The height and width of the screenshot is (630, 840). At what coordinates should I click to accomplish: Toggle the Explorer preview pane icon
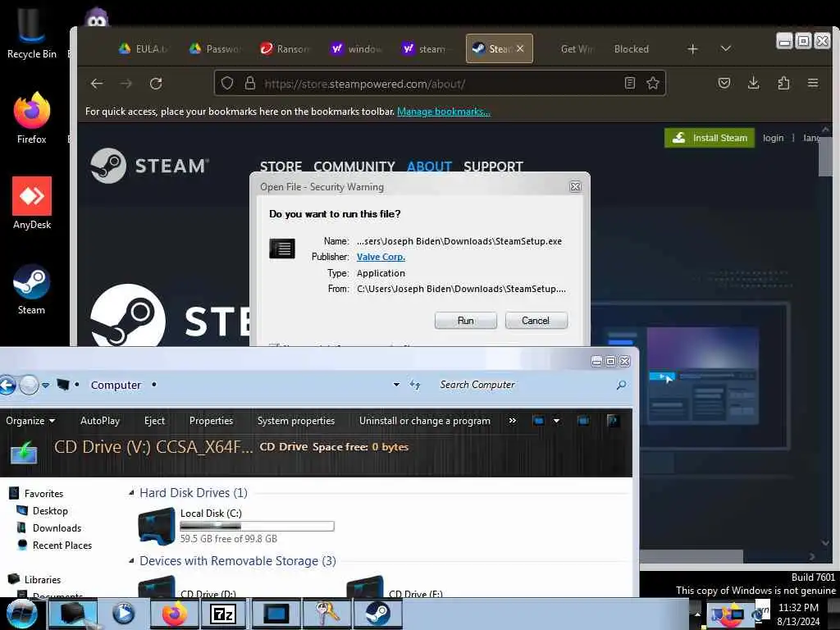coord(583,421)
